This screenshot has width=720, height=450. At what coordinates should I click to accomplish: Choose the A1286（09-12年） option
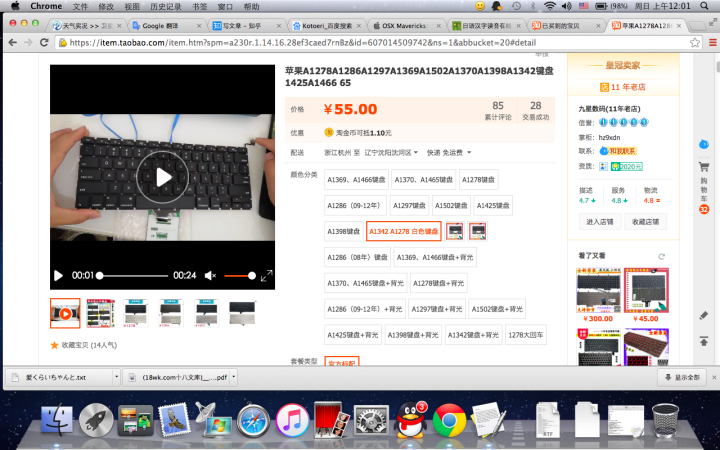click(x=355, y=206)
